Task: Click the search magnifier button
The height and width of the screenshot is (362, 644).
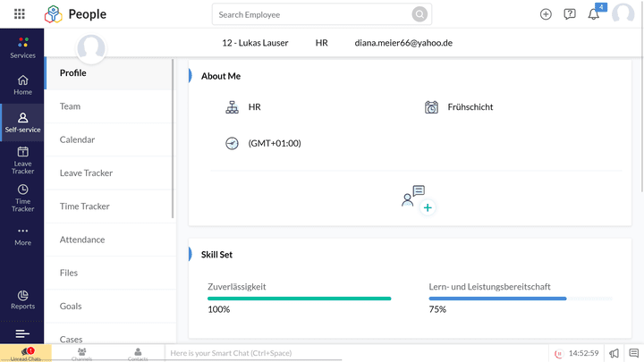Action: pos(419,14)
